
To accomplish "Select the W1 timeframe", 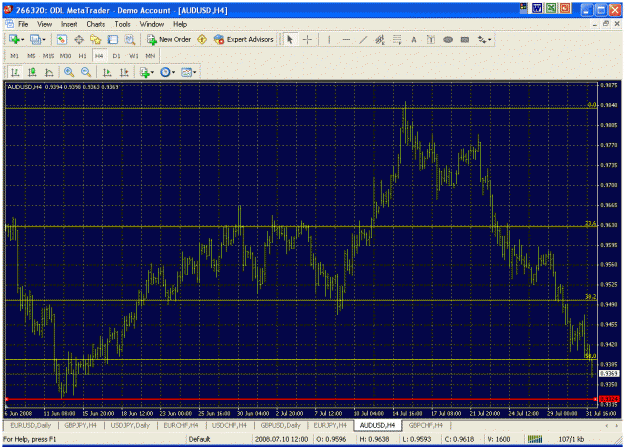I will (x=134, y=56).
